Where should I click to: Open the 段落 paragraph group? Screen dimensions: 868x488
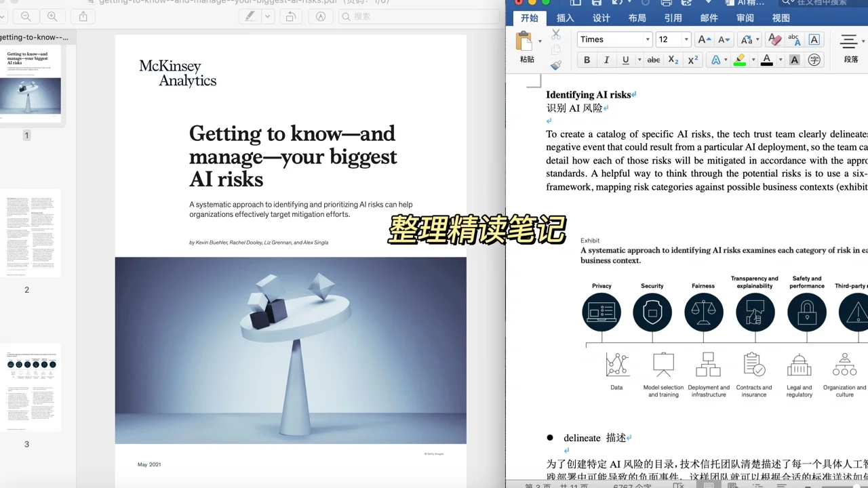coord(850,47)
